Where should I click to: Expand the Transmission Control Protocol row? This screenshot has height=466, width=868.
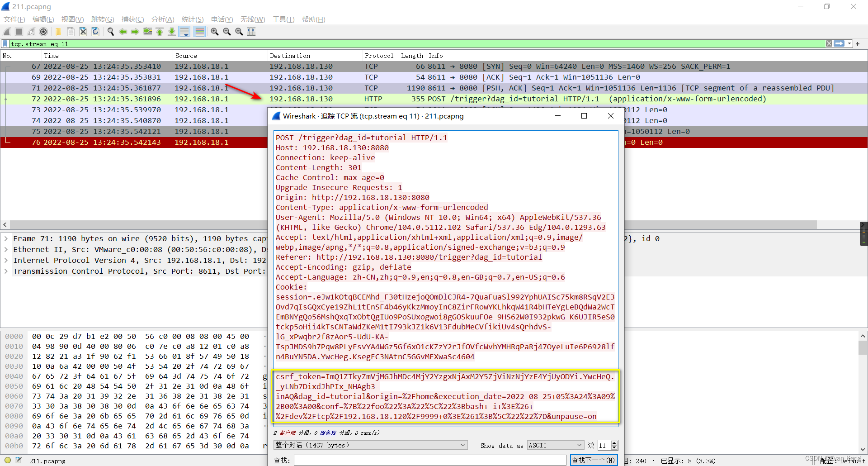[x=6, y=271]
